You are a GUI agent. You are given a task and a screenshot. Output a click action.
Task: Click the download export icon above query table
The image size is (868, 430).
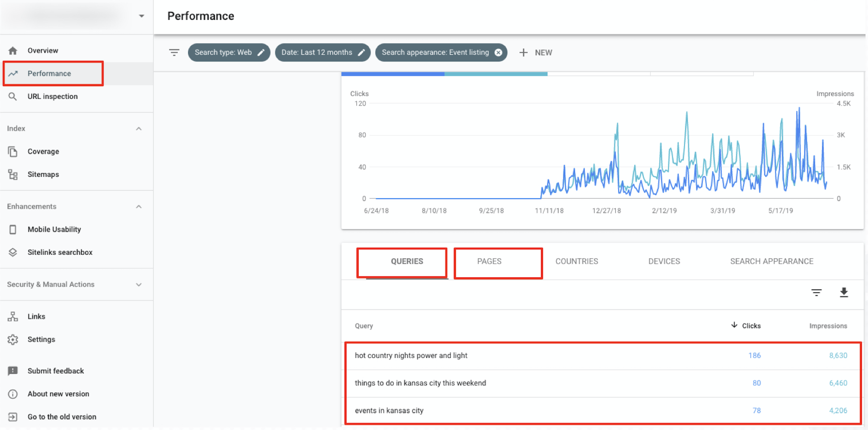click(x=843, y=292)
